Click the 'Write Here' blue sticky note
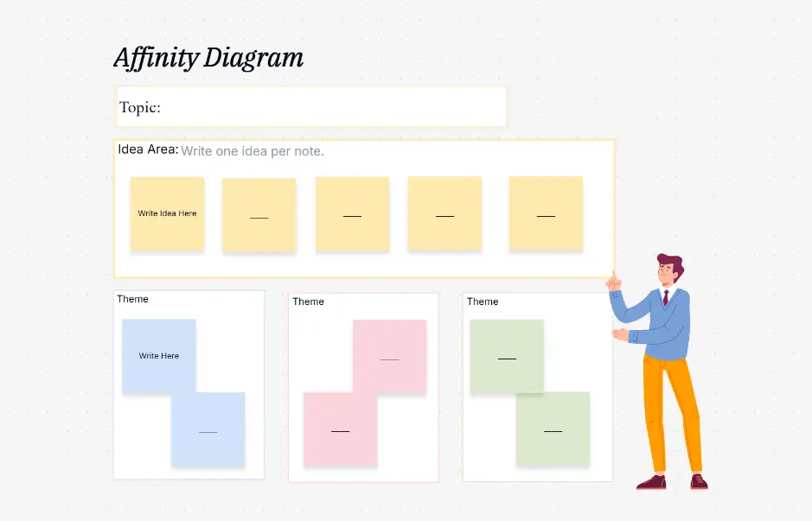812x521 pixels. tap(159, 355)
